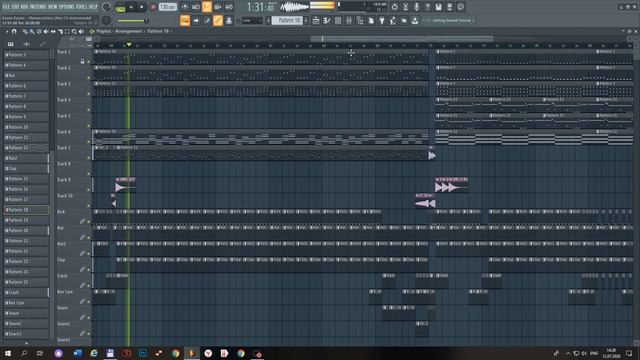The width and height of the screenshot is (640, 360).
Task: Mute Track 1 via green dot
Action: [x=89, y=62]
